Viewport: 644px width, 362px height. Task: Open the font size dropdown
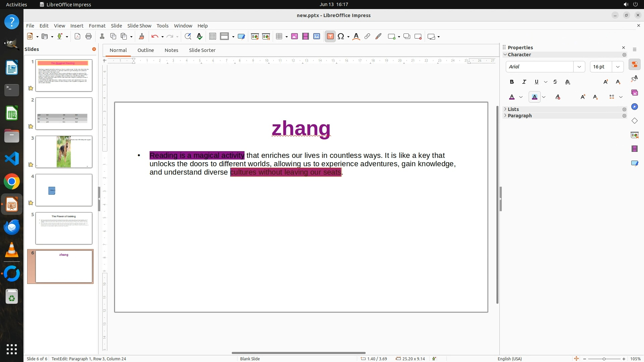click(x=618, y=67)
